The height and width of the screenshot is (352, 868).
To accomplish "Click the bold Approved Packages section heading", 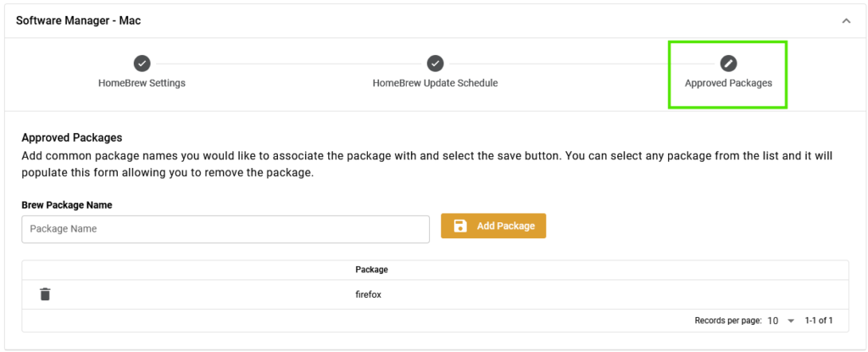I will pyautogui.click(x=72, y=137).
